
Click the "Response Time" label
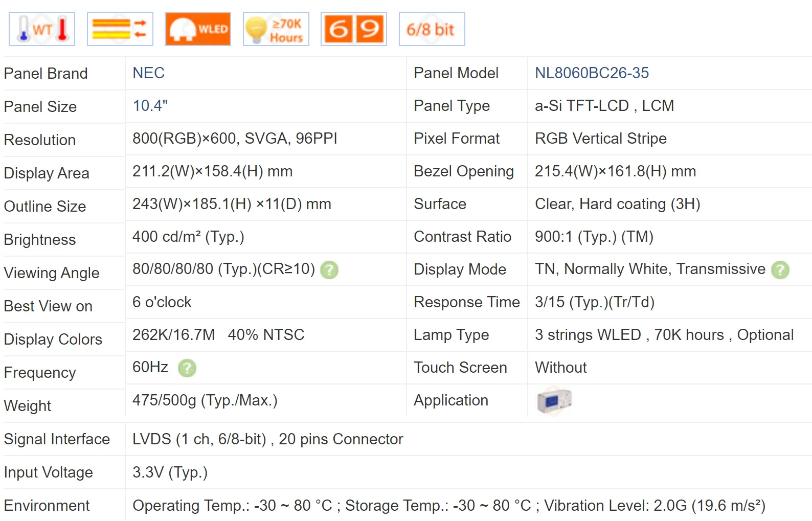pos(466,302)
